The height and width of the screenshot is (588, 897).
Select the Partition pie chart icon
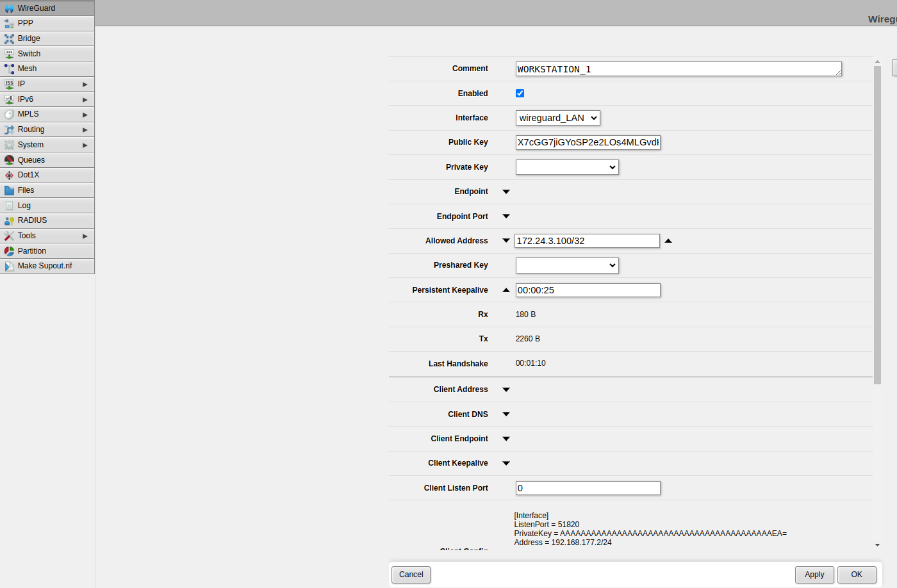[x=9, y=251]
